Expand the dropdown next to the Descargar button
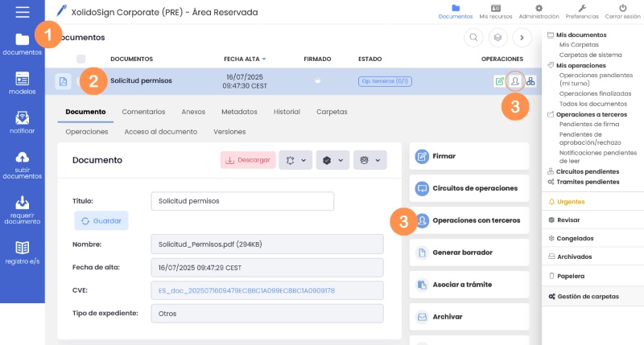 click(295, 160)
